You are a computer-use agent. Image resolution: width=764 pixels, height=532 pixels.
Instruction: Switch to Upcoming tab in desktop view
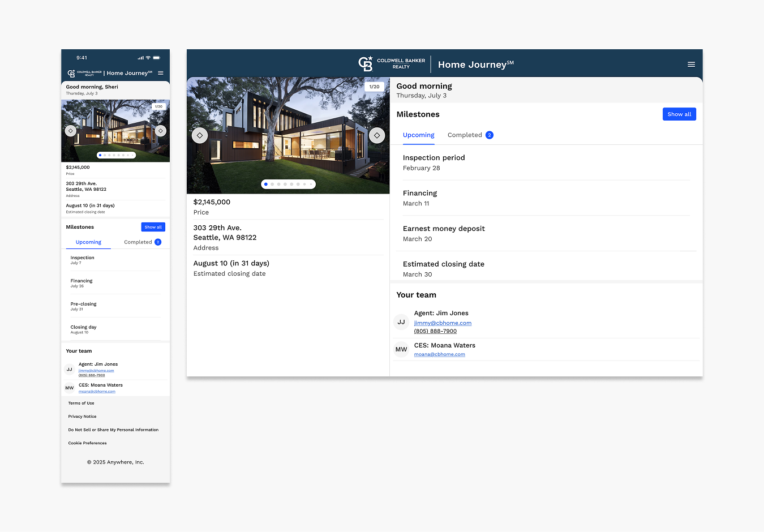(x=419, y=135)
